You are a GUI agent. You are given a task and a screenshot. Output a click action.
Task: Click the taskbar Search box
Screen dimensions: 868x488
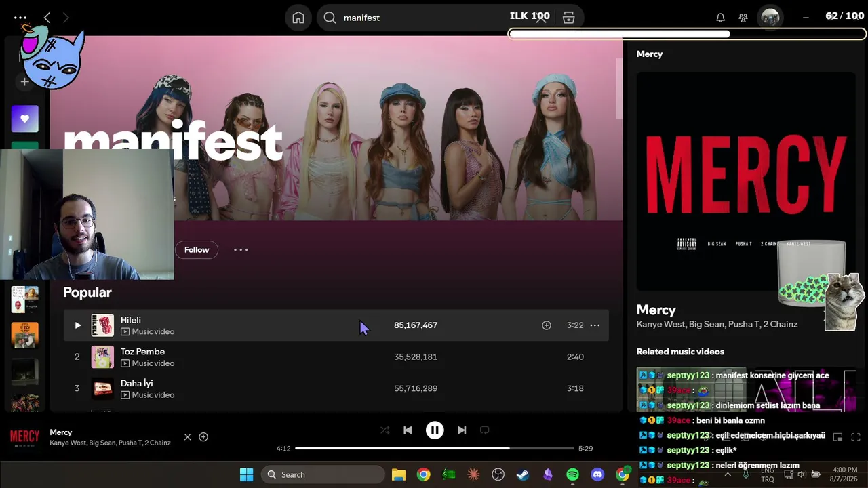tap(322, 474)
